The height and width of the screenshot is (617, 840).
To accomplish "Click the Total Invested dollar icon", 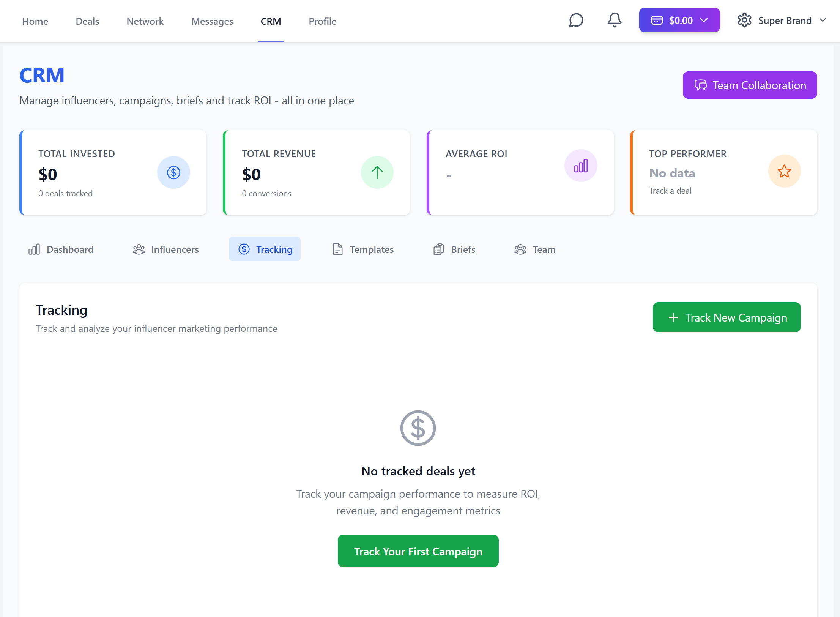I will pos(173,172).
